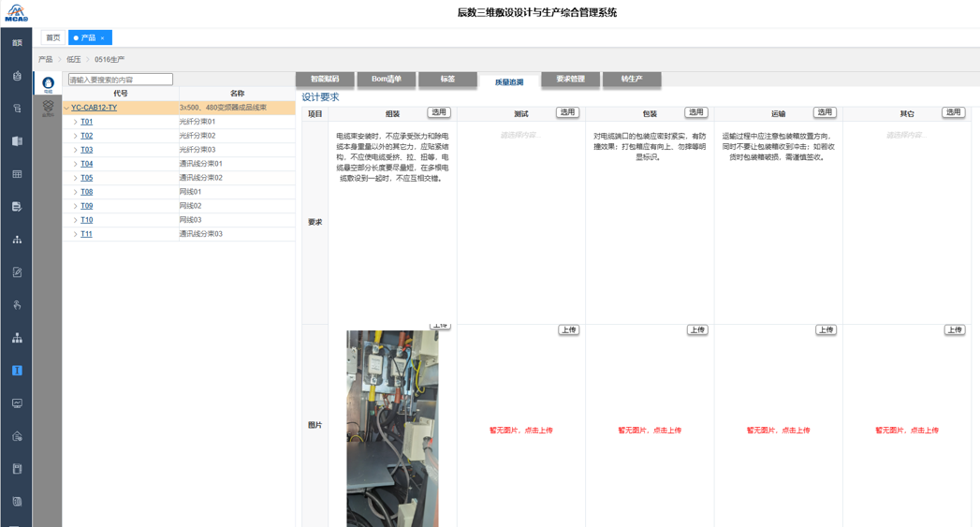This screenshot has width=980, height=527.
Task: Expand the T01 tree row
Action: coord(75,122)
